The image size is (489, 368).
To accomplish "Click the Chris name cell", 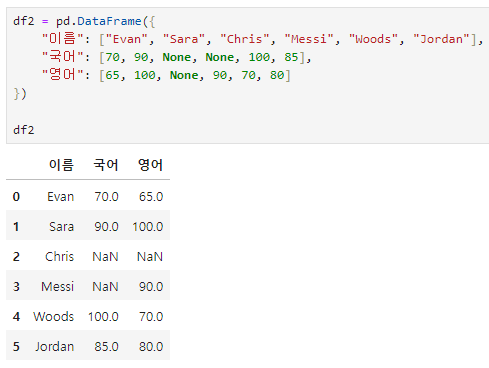I will pyautogui.click(x=59, y=257).
